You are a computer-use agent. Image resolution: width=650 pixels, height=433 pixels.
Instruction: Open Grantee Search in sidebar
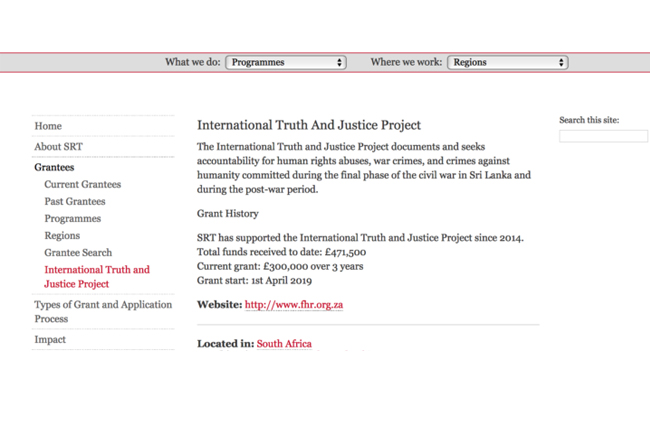pos(78,252)
